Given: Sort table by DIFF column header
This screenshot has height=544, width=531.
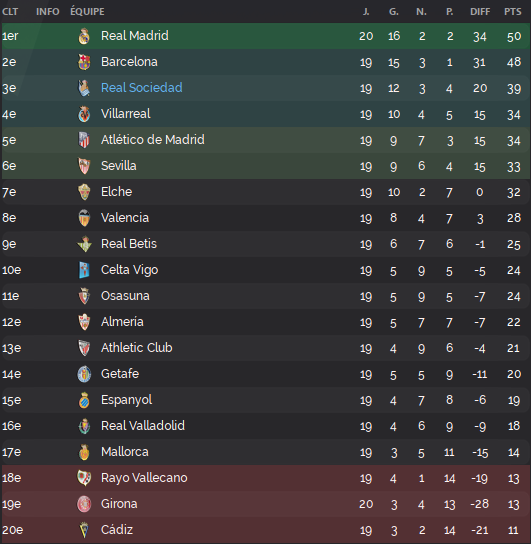Looking at the screenshot, I should [480, 12].
